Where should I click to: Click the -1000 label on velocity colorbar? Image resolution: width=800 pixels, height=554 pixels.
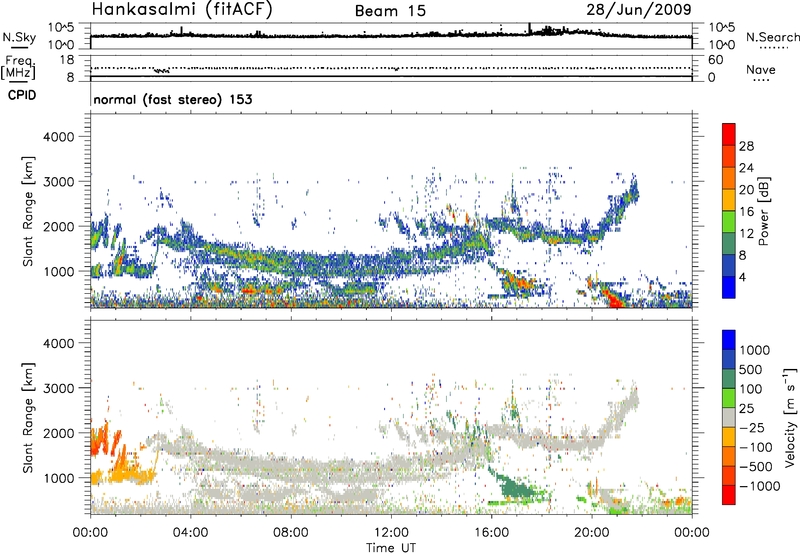click(760, 486)
